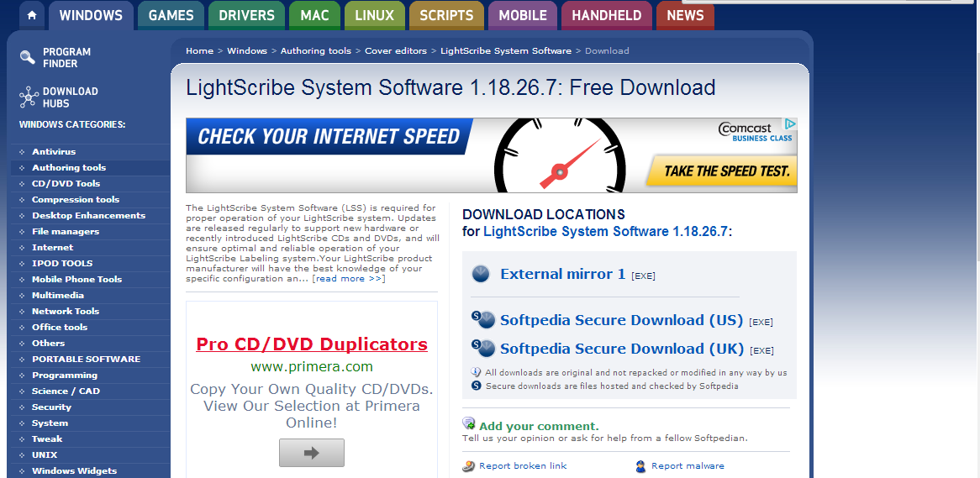Select UNIX category in sidebar

(45, 454)
